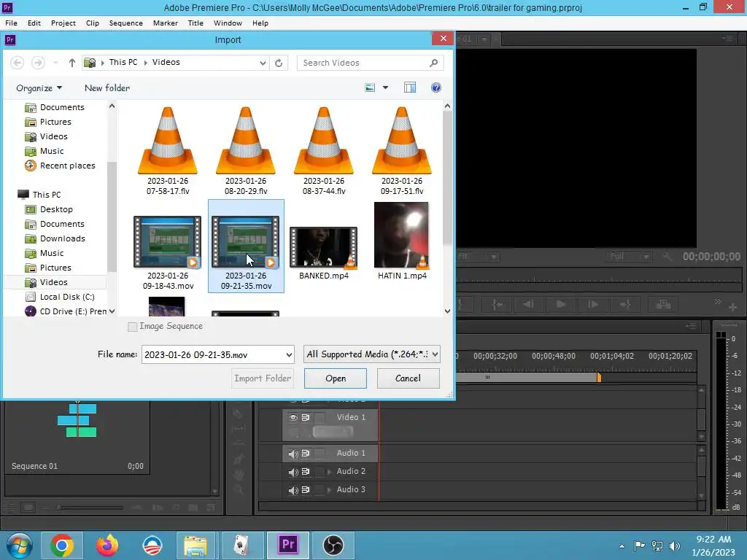
Task: Select 2023-01-26 08-37-44.flv file
Action: coord(324,151)
